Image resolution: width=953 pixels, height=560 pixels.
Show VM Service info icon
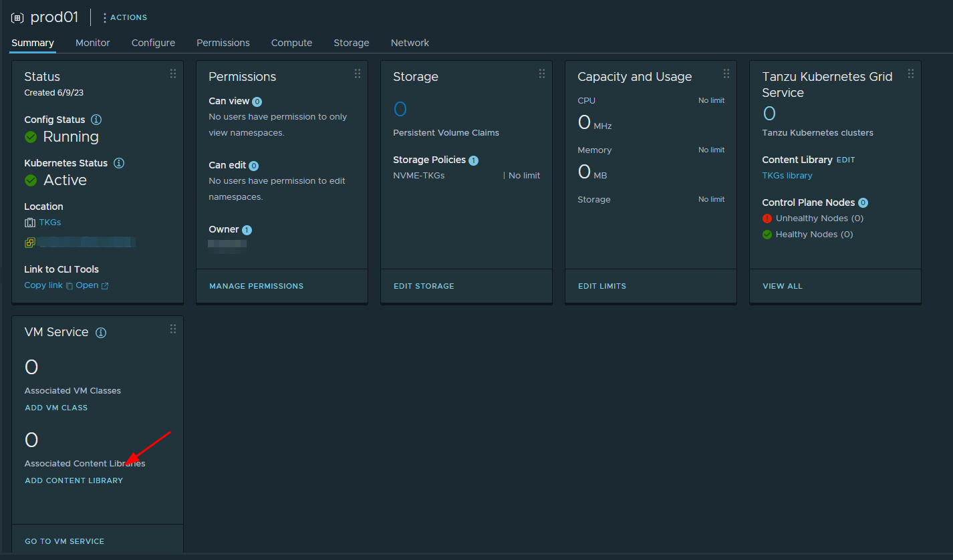click(101, 333)
